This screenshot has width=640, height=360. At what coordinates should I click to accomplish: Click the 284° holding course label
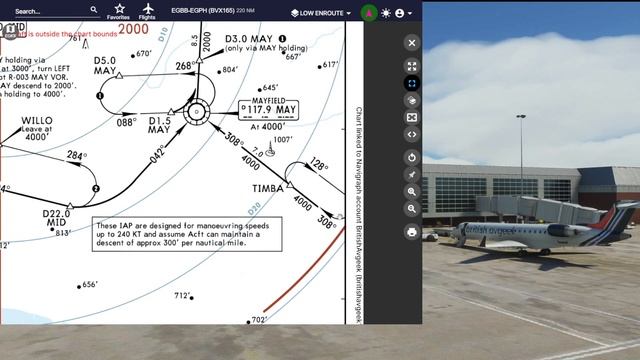(77, 155)
